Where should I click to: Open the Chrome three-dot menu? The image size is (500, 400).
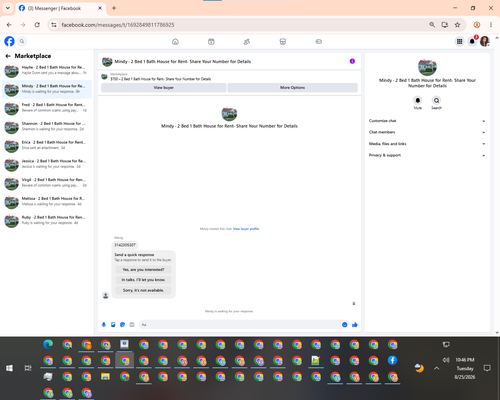point(491,25)
